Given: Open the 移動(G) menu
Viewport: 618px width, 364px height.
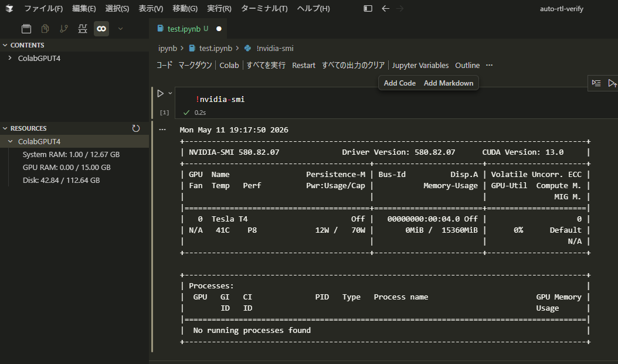Looking at the screenshot, I should (185, 8).
